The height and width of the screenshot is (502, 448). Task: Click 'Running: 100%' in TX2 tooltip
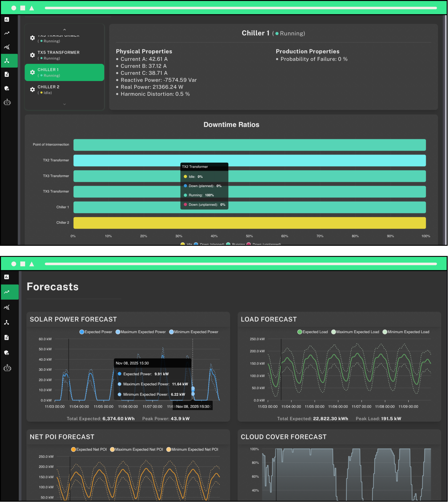pos(201,195)
